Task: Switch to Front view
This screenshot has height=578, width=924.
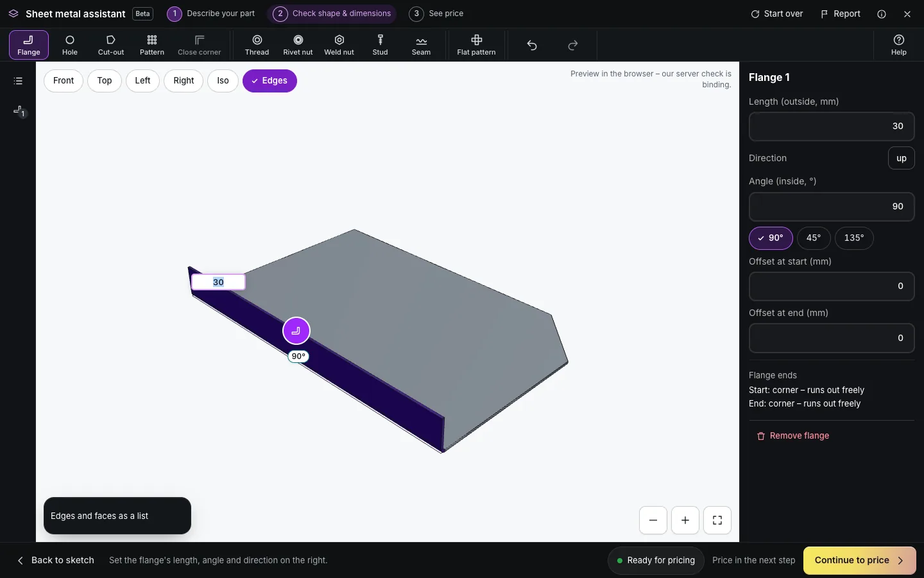Action: (x=64, y=81)
